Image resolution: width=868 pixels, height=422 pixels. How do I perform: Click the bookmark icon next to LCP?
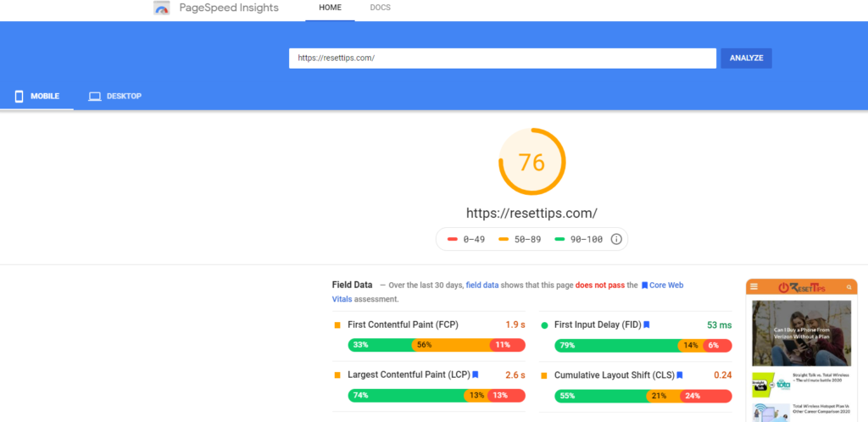point(475,375)
